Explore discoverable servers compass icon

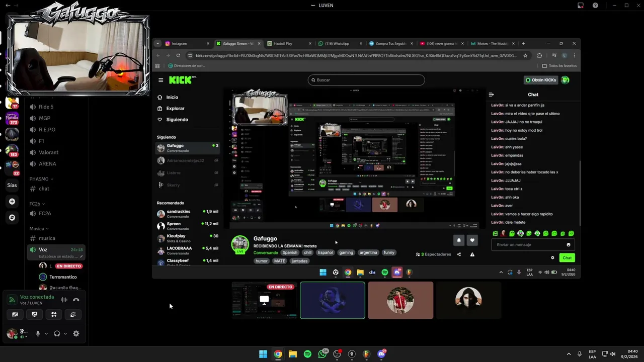pyautogui.click(x=12, y=218)
